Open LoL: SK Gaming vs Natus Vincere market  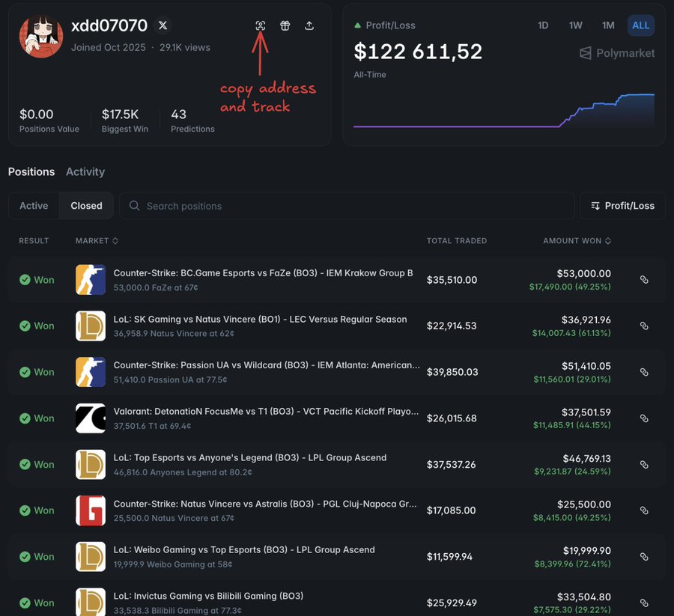[x=260, y=319]
